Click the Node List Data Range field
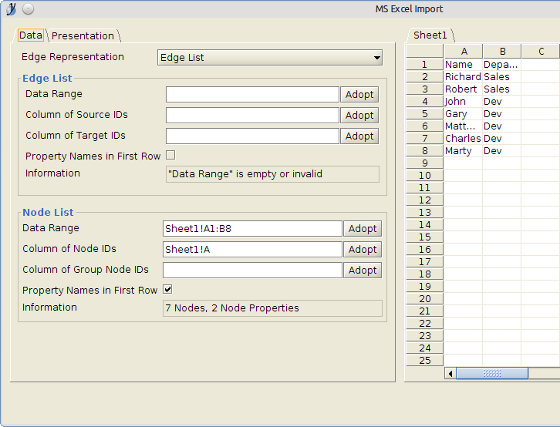Viewport: 560px width, 427px height. click(252, 228)
